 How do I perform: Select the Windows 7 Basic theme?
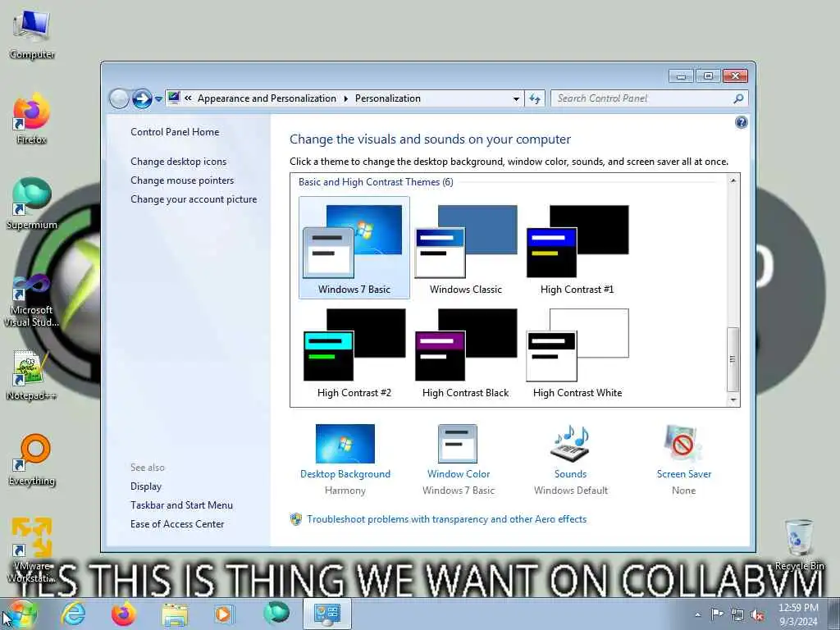coord(354,248)
